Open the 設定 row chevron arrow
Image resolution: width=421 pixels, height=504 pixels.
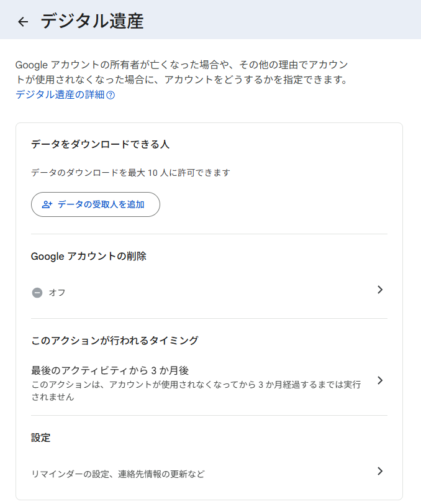(x=380, y=471)
